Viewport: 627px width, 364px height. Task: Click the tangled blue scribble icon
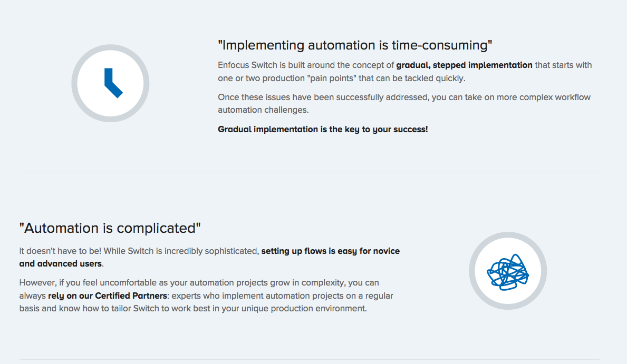(x=507, y=272)
